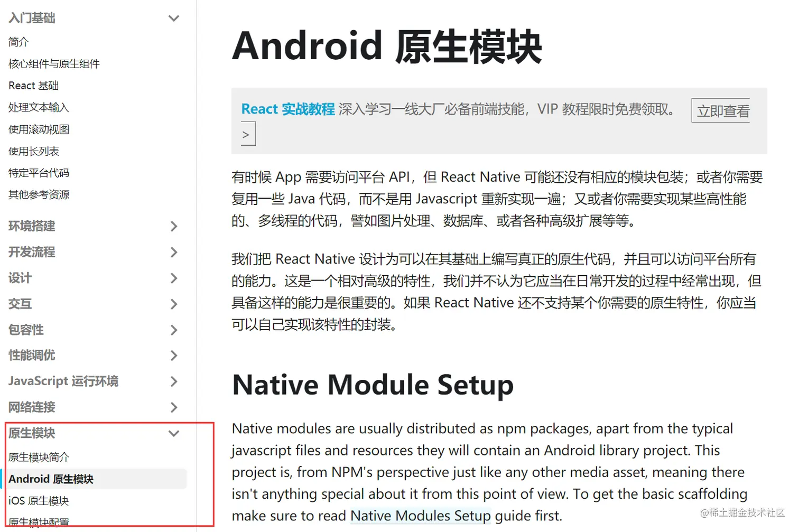Select the 原生模块简介 entry
799x532 pixels.
coord(38,456)
